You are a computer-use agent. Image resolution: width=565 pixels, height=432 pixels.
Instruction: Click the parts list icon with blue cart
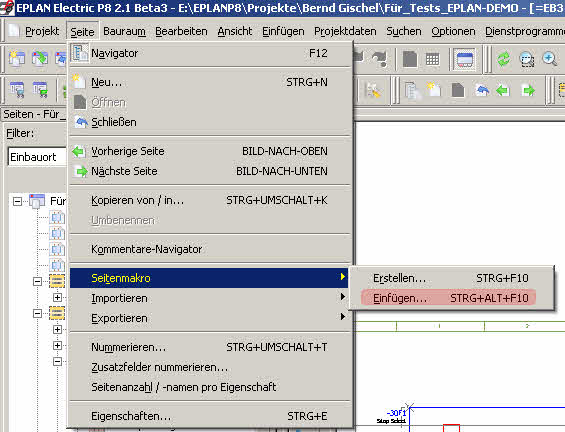point(17,90)
